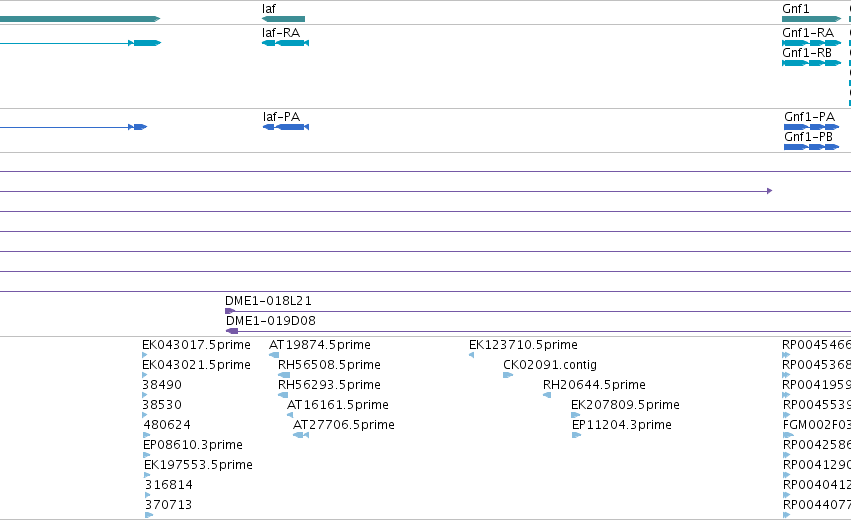Image resolution: width=851 pixels, height=520 pixels.
Task: Click feature 370713 label
Action: [168, 505]
